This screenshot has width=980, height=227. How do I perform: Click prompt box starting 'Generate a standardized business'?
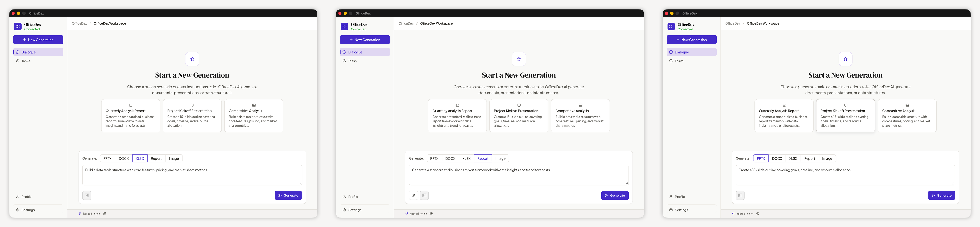pos(519,175)
